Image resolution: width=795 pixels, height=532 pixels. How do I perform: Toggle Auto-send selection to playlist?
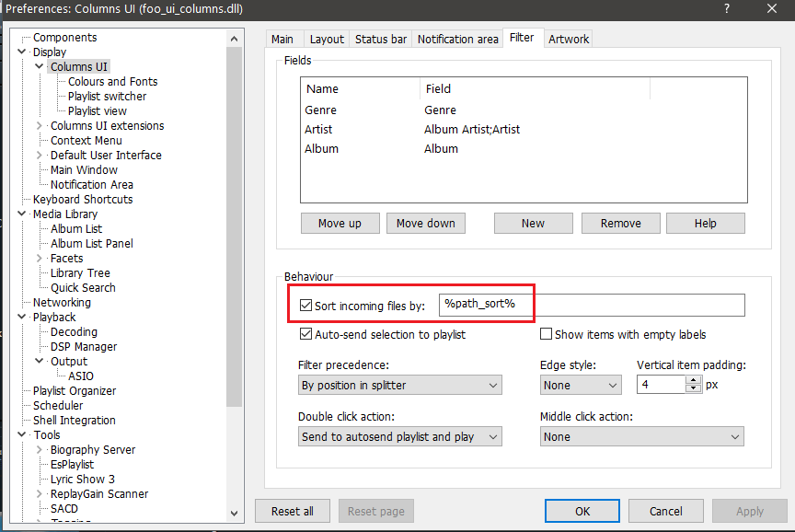(306, 334)
